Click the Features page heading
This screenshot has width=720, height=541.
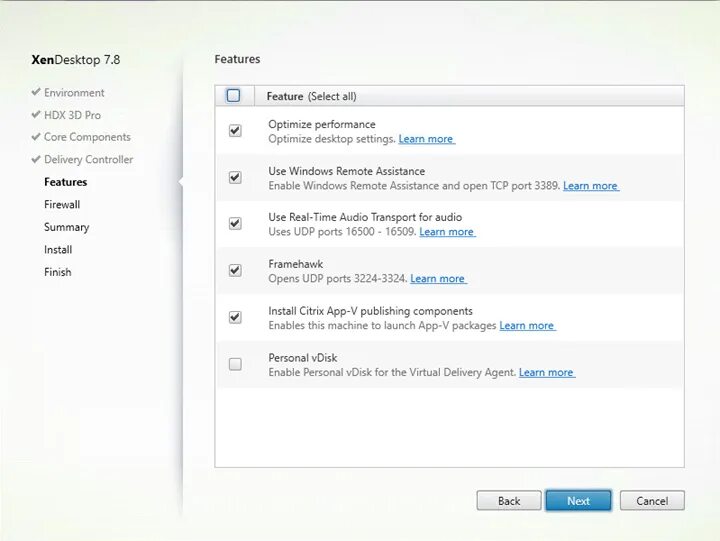[237, 59]
